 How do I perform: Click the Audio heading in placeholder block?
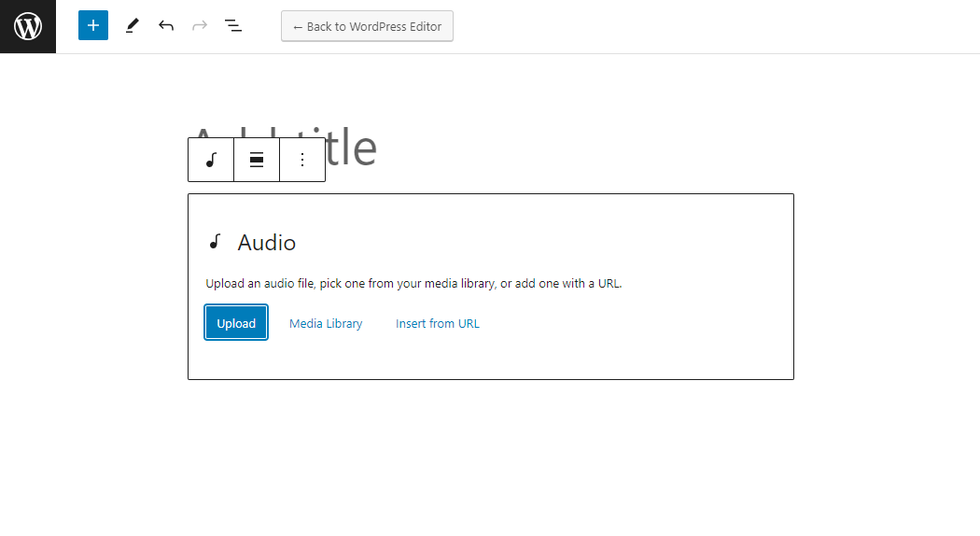[x=267, y=243]
